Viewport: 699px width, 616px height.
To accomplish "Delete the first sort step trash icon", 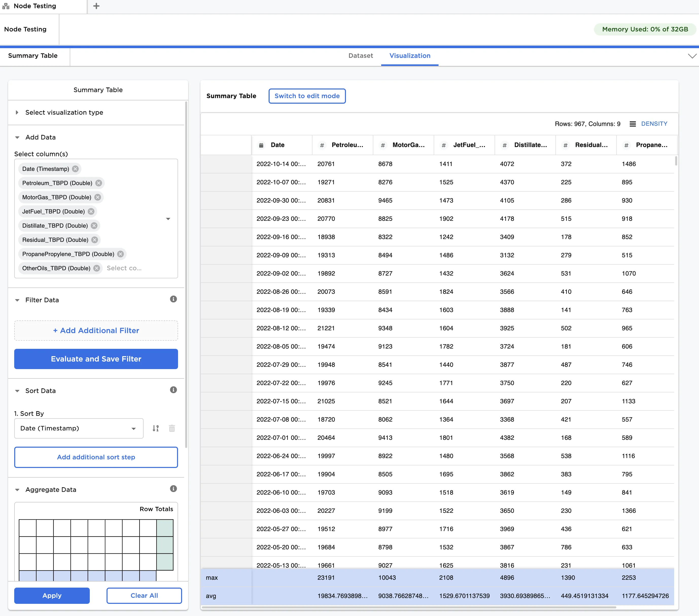I will [172, 428].
